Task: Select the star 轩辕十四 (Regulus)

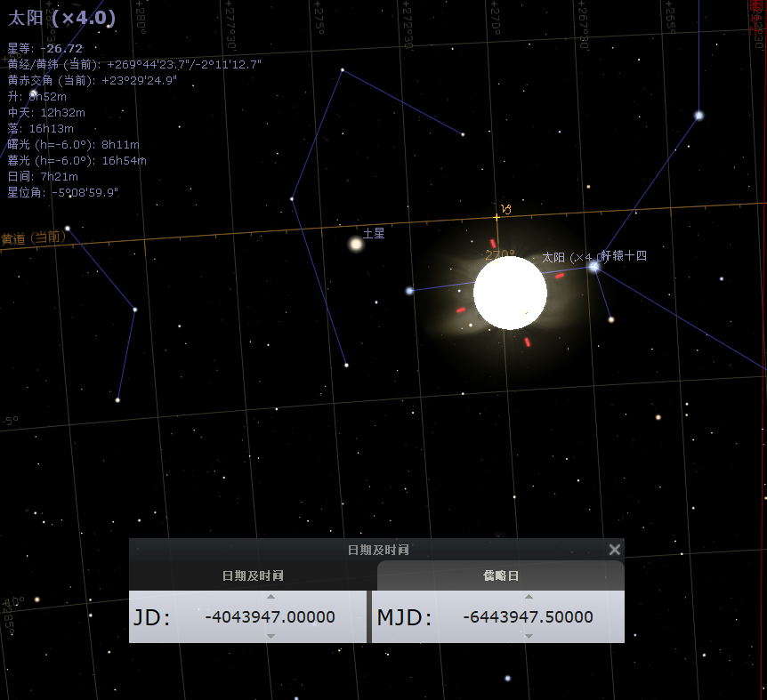Action: tap(593, 267)
